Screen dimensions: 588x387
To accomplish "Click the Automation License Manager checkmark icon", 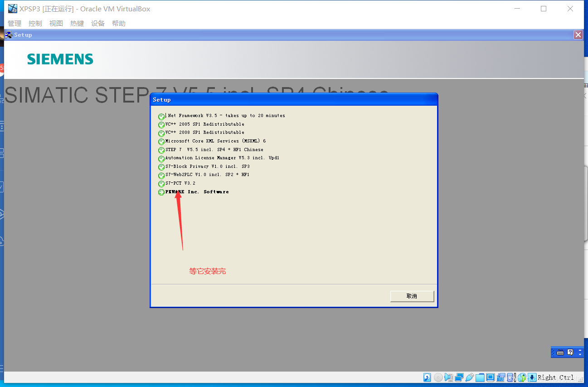I will pyautogui.click(x=161, y=159).
